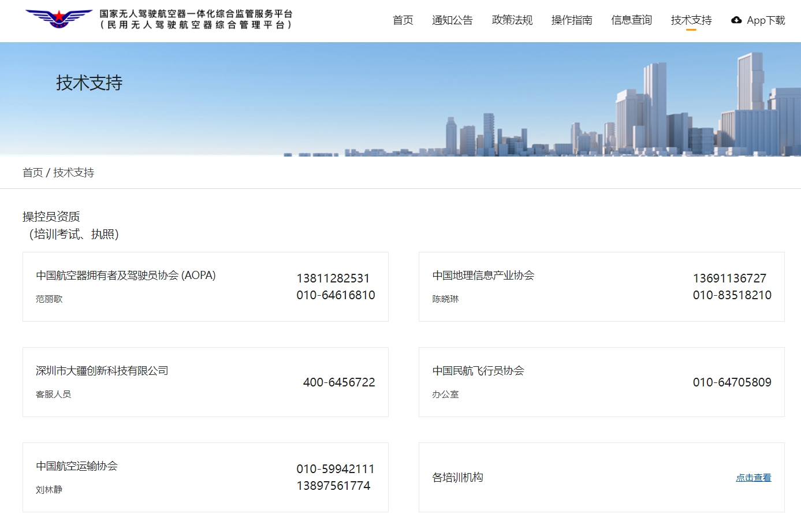The height and width of the screenshot is (532, 801).
Task: Click 办公室 contact label
Action: [x=445, y=395]
